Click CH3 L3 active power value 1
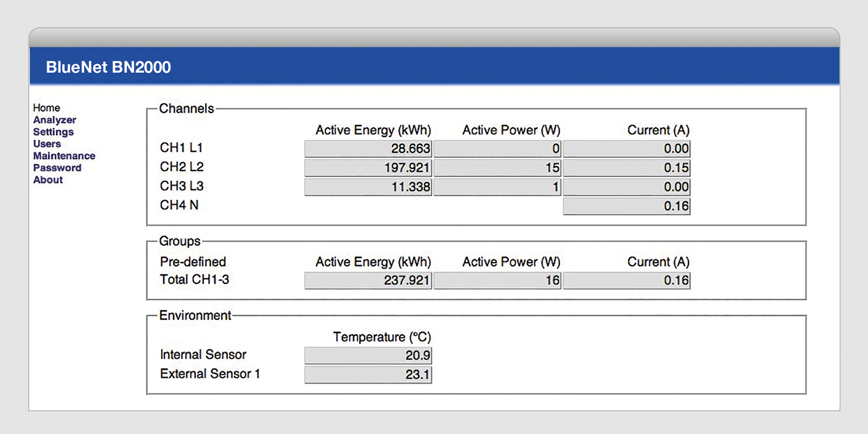The width and height of the screenshot is (868, 434). (x=497, y=187)
